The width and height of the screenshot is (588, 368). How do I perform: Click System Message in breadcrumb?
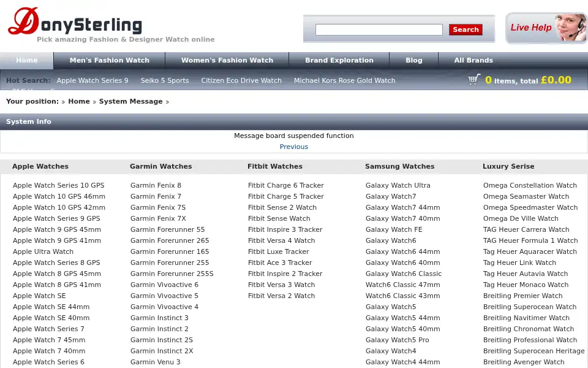point(130,101)
